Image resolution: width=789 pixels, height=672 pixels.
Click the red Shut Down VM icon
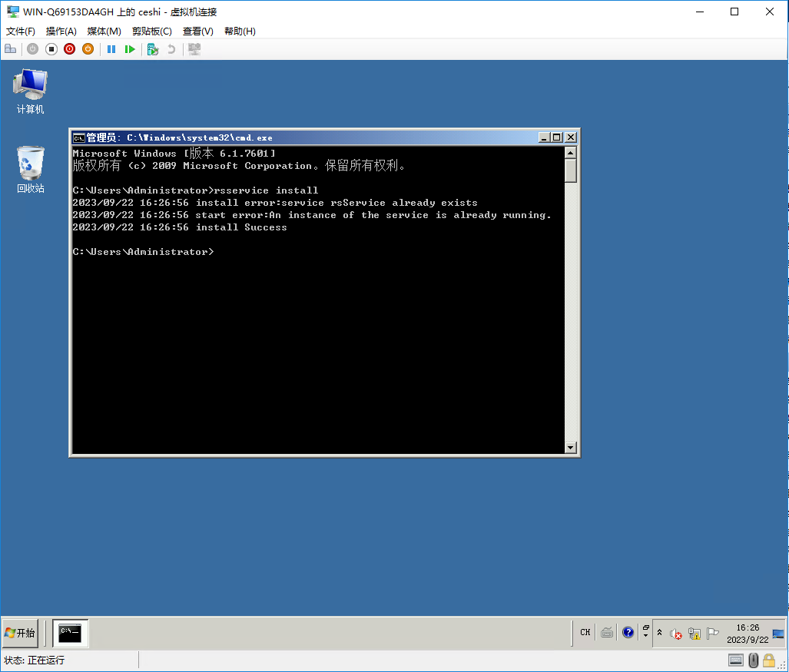70,49
